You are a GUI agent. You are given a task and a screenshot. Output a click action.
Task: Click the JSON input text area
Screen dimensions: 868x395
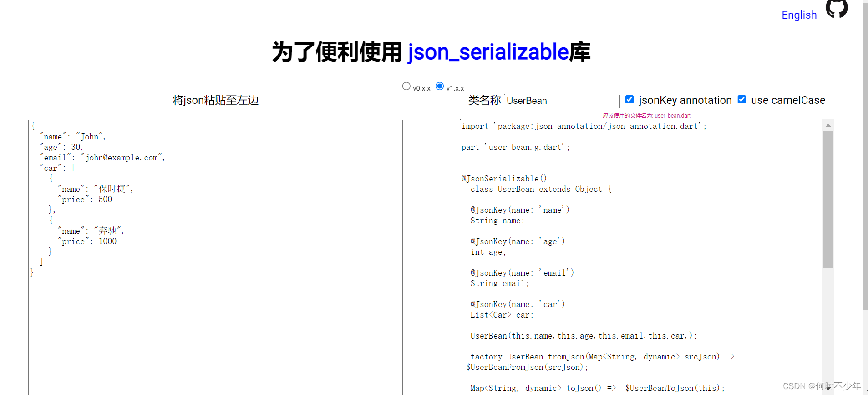click(x=215, y=257)
